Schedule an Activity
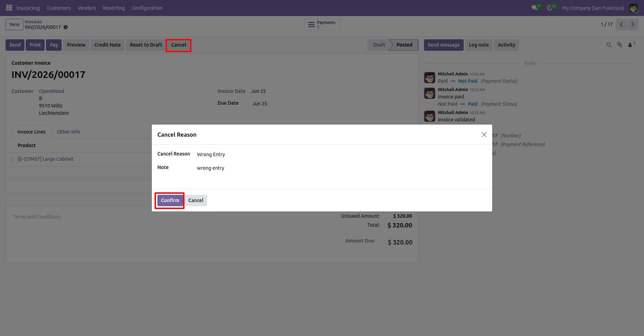Image resolution: width=644 pixels, height=336 pixels. [x=506, y=45]
